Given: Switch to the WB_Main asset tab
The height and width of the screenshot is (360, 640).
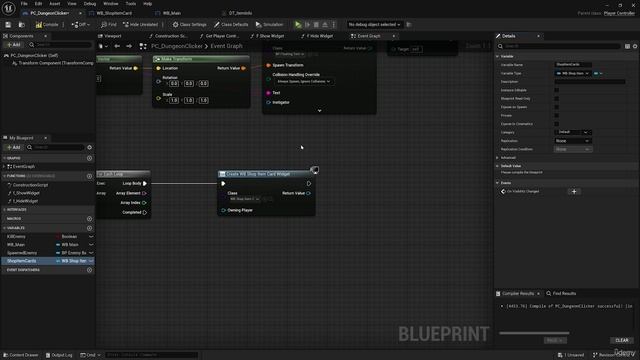Looking at the screenshot, I should [171, 13].
